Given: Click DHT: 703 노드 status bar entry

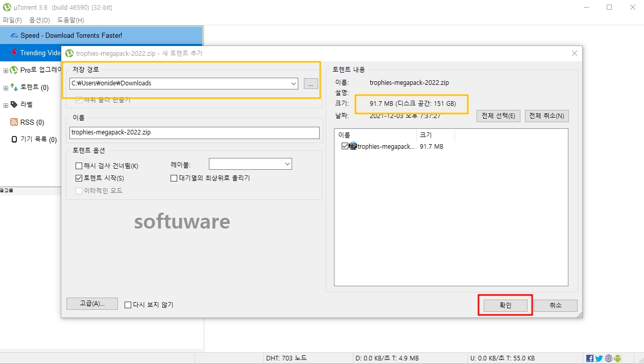Looking at the screenshot, I should click(x=287, y=358).
